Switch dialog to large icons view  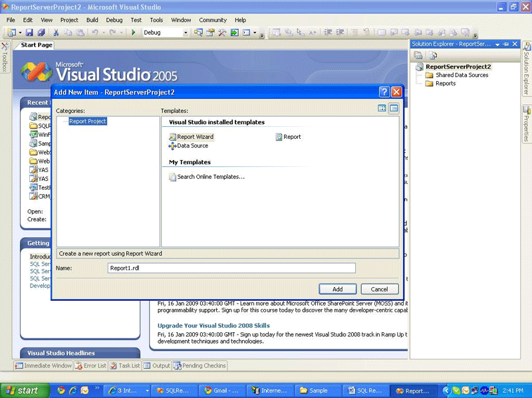coord(382,108)
